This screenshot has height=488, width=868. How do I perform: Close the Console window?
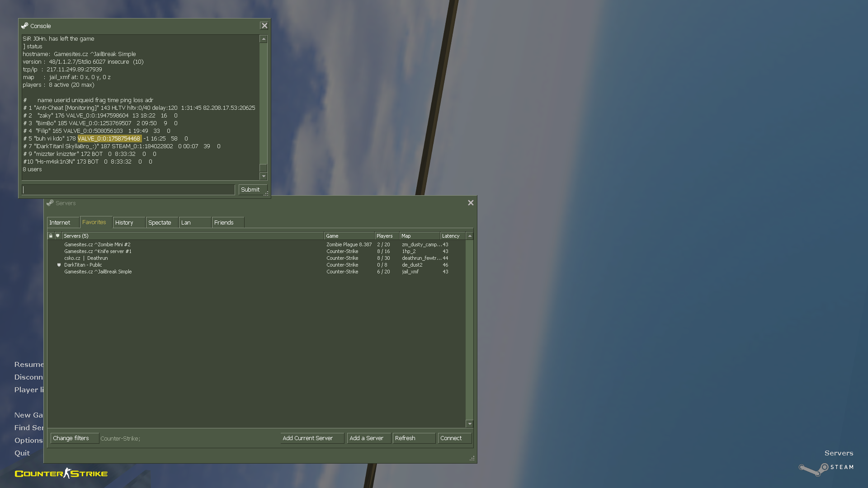tap(264, 26)
